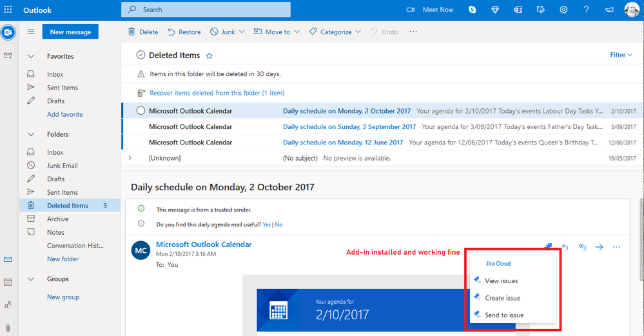The height and width of the screenshot is (336, 644).
Task: Click Recover items deleted from this folder
Action: pos(217,93)
